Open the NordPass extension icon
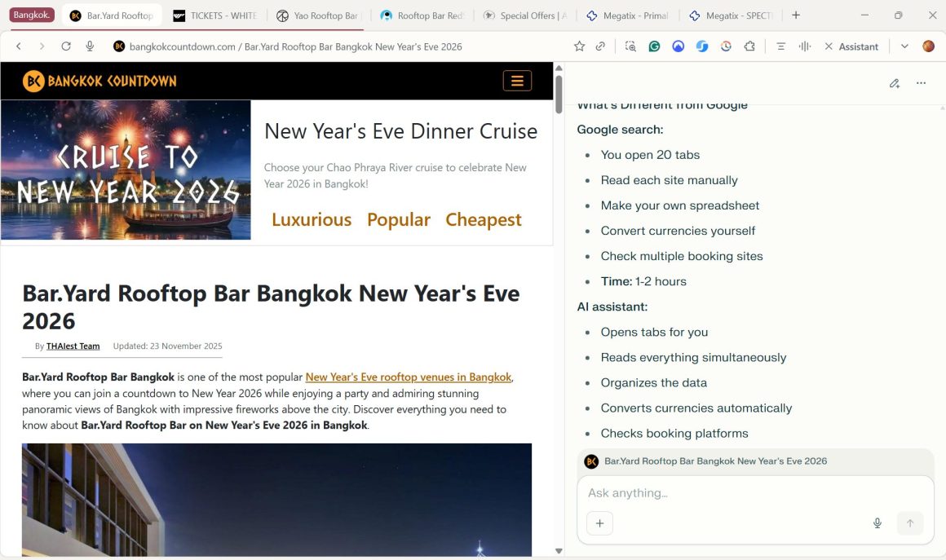The height and width of the screenshot is (560, 946). pyautogui.click(x=678, y=46)
